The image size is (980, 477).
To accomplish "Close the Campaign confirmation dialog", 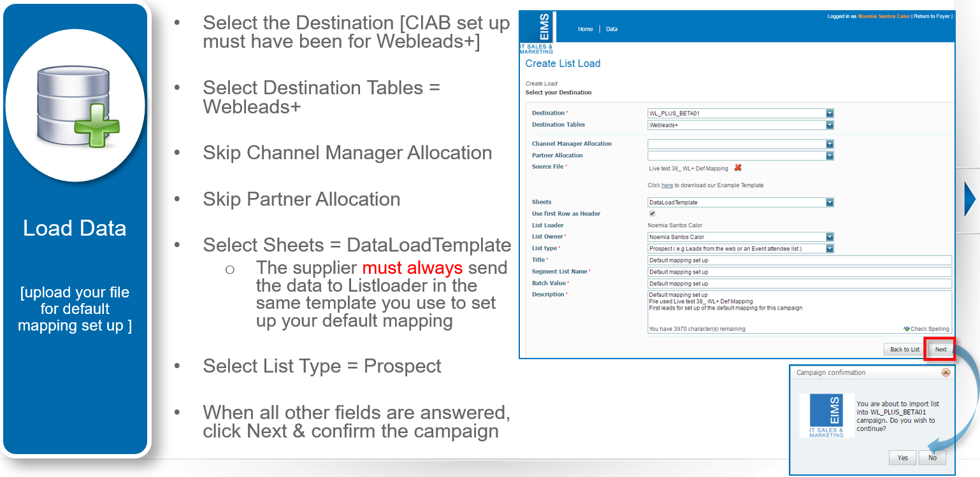I will click(x=946, y=373).
